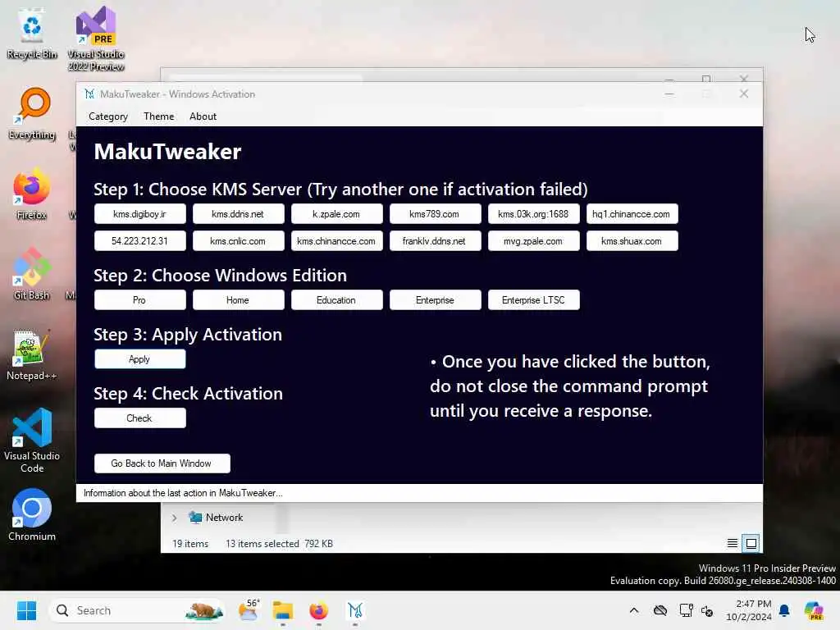Open the notification bell icon
This screenshot has width=840, height=630.
coord(784,610)
